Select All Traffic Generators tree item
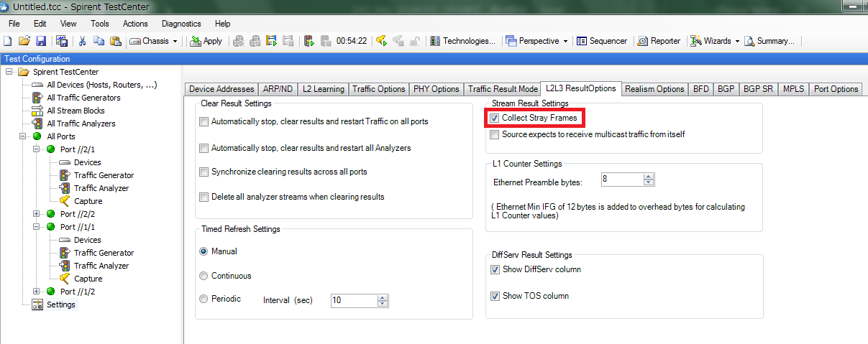 click(x=83, y=98)
